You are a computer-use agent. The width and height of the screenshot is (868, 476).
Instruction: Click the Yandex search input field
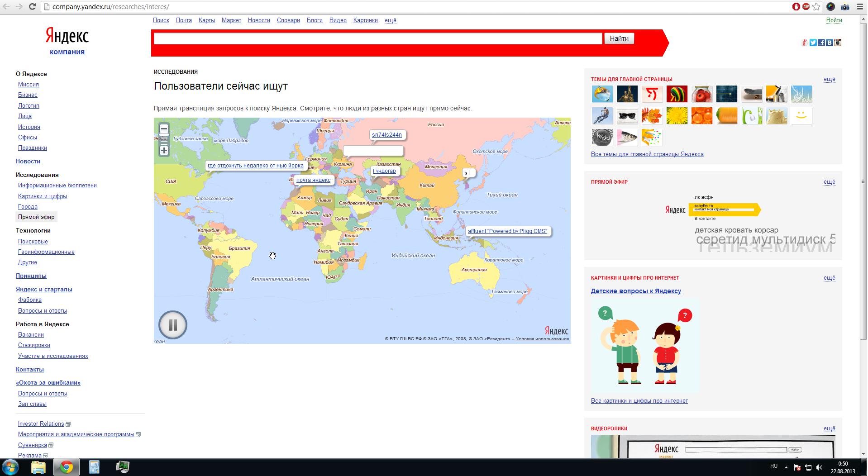pyautogui.click(x=378, y=38)
